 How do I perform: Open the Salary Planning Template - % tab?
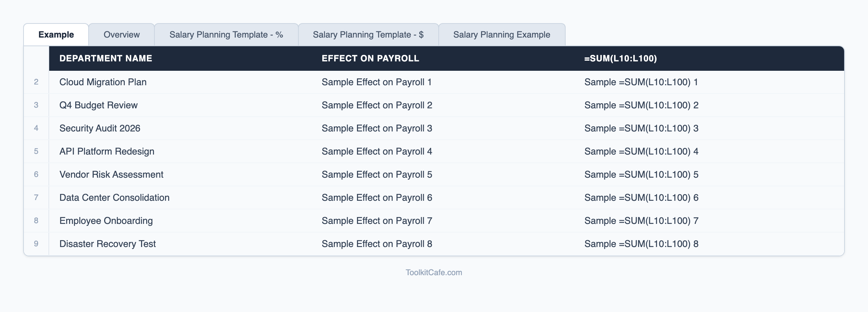pyautogui.click(x=226, y=35)
